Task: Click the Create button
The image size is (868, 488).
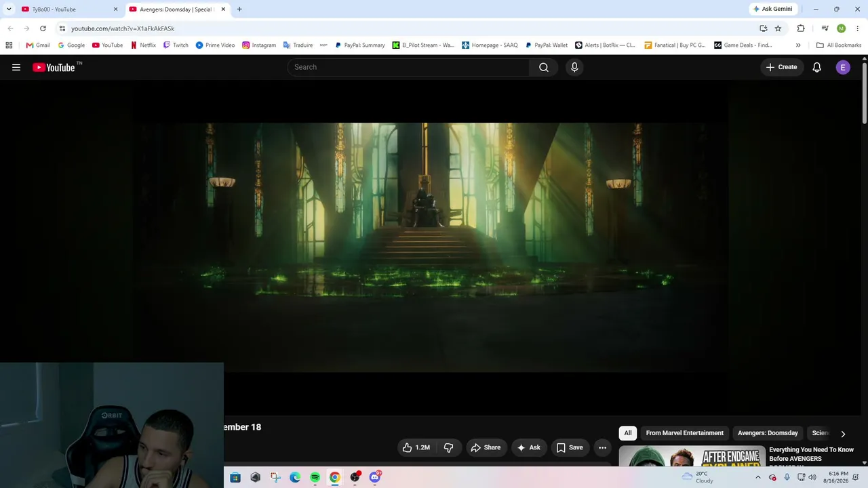Action: click(781, 67)
